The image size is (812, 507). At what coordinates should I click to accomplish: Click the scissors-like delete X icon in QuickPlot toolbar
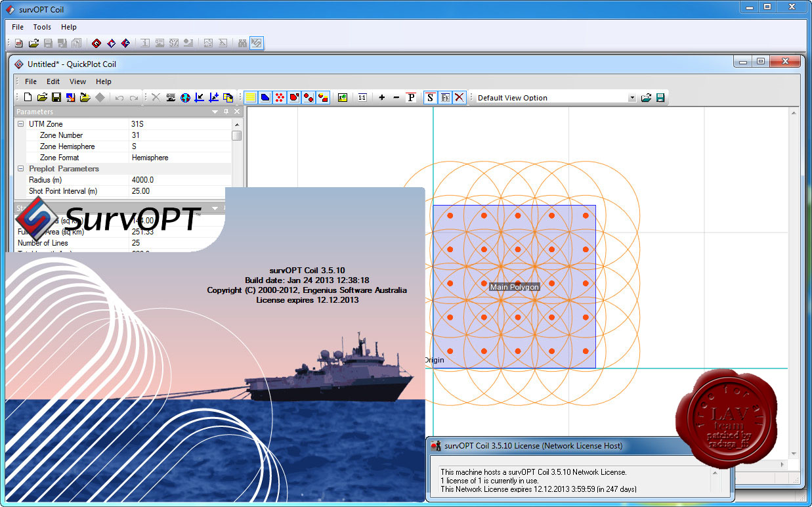156,98
